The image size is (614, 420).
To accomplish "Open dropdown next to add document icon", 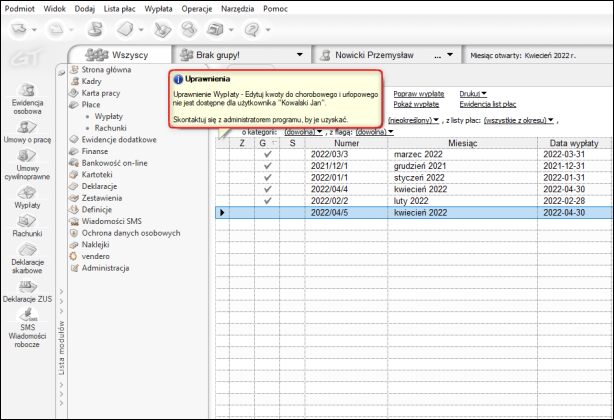I will [141, 30].
